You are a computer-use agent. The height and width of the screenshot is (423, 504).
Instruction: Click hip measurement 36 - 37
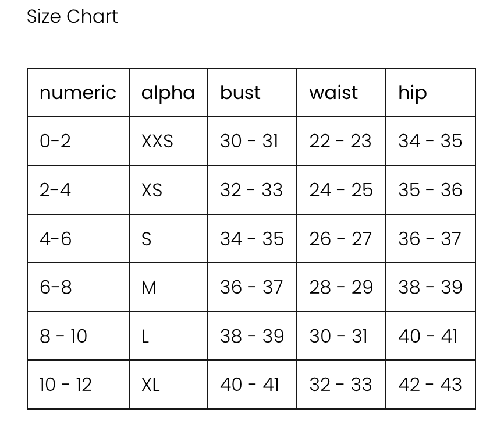coord(430,239)
